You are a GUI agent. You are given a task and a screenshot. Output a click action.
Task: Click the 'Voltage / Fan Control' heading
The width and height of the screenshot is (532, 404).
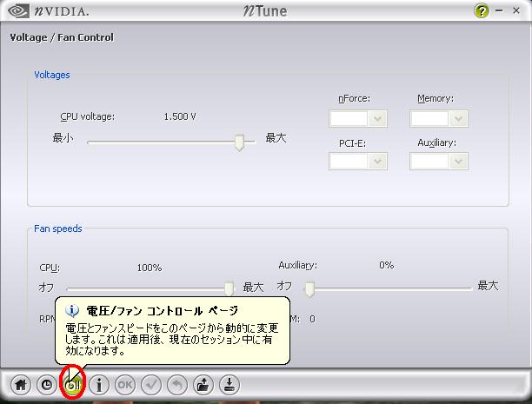click(x=62, y=37)
